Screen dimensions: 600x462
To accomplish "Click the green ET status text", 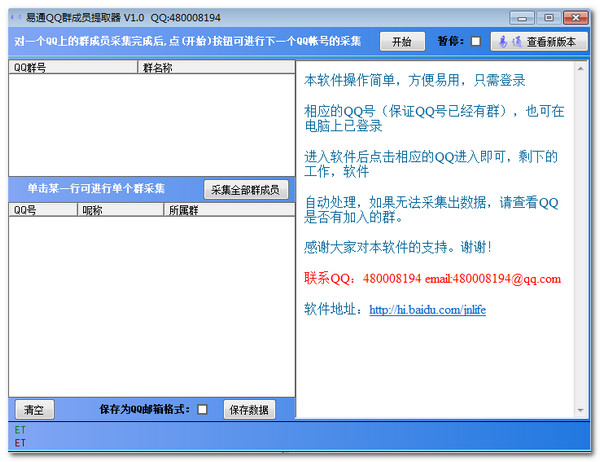I will click(x=20, y=430).
